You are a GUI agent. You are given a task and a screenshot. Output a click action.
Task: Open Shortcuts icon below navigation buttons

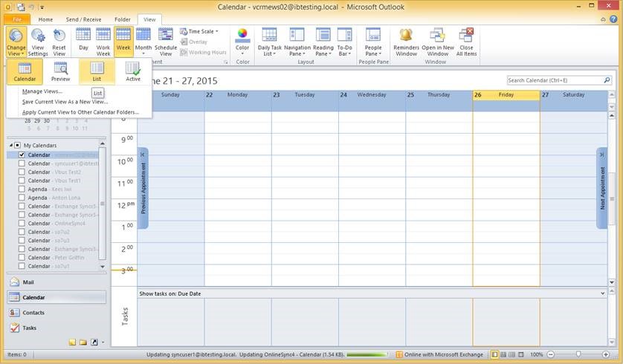[x=94, y=342]
